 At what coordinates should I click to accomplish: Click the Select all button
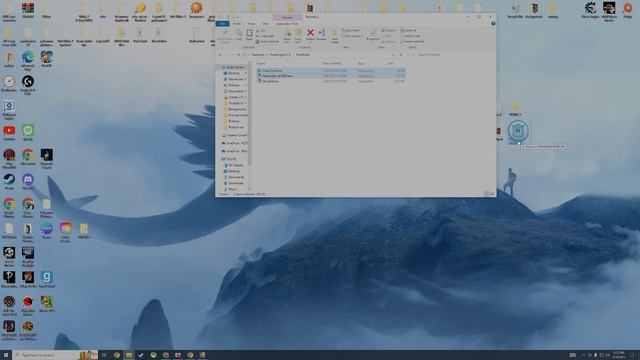[409, 30]
